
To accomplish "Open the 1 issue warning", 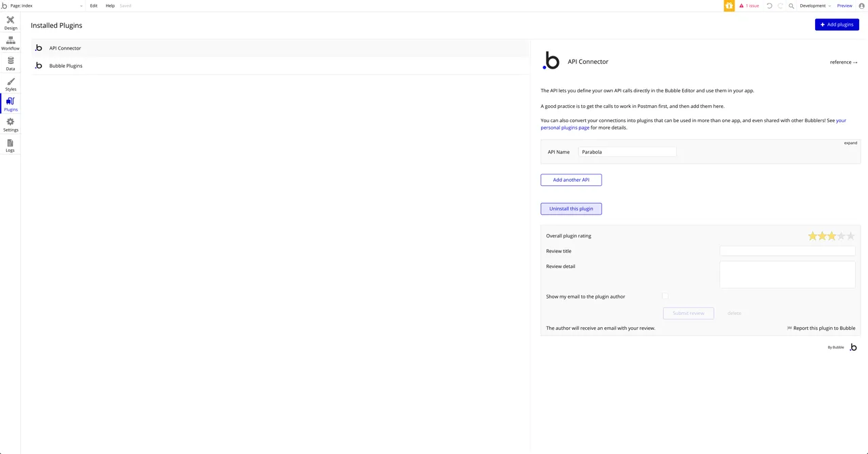I will (x=749, y=5).
